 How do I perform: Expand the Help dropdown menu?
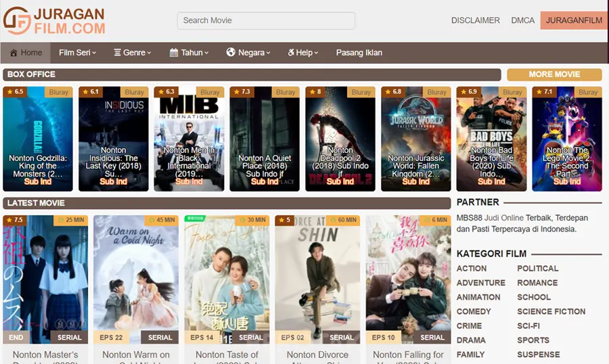pos(302,53)
